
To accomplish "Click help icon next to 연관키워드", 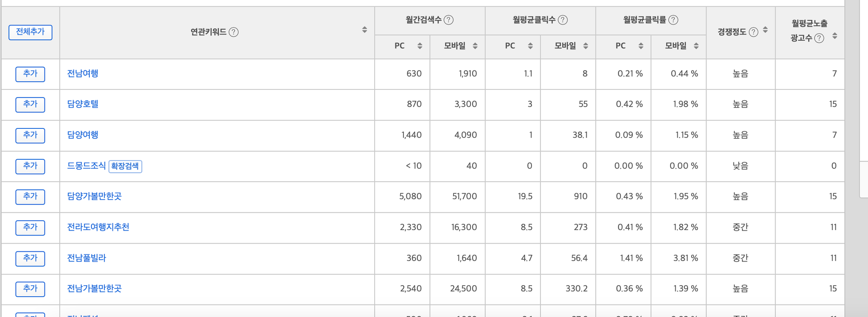I will click(234, 32).
